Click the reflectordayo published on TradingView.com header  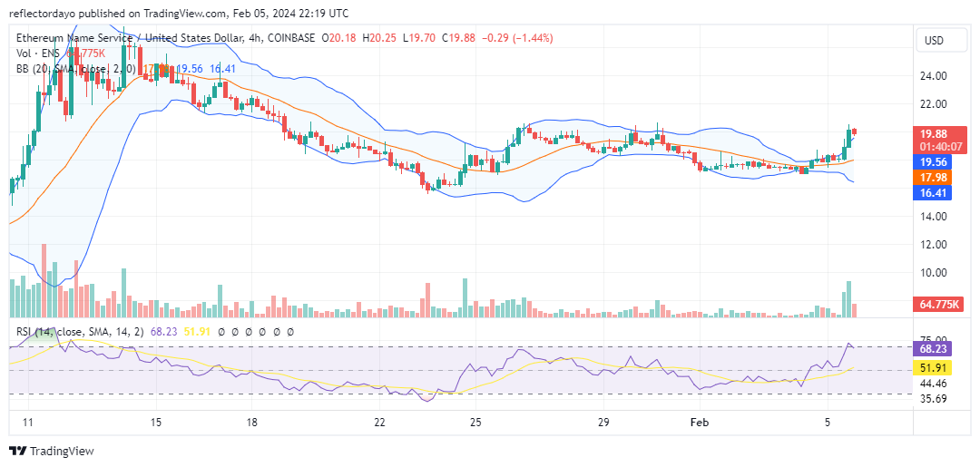180,13
